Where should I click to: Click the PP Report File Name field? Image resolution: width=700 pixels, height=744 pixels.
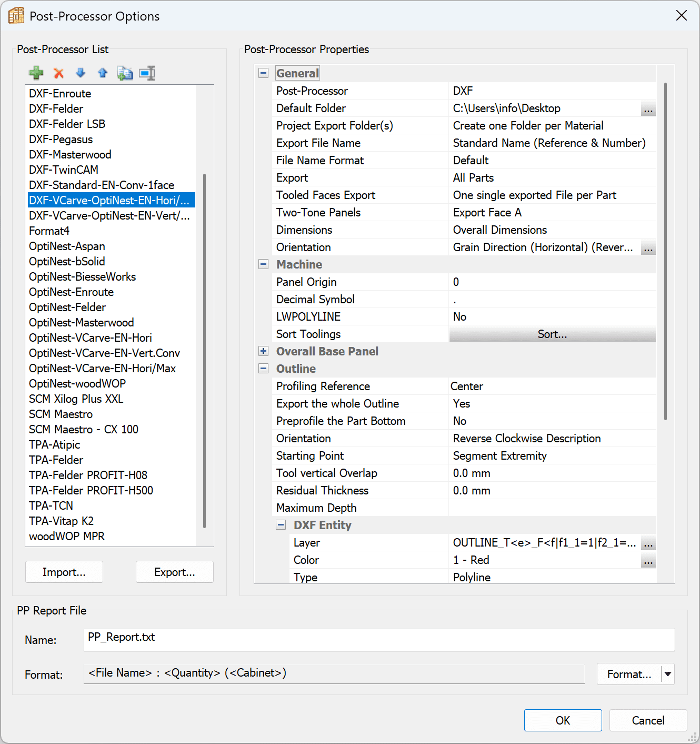pyautogui.click(x=378, y=639)
